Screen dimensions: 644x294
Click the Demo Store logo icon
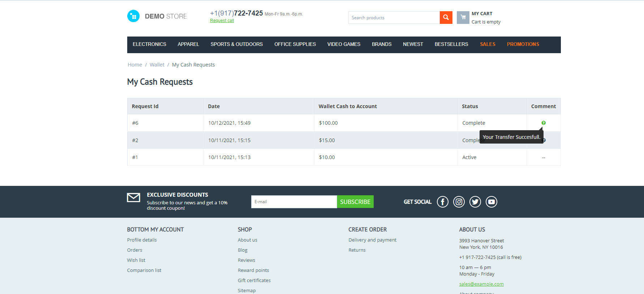[x=133, y=16]
